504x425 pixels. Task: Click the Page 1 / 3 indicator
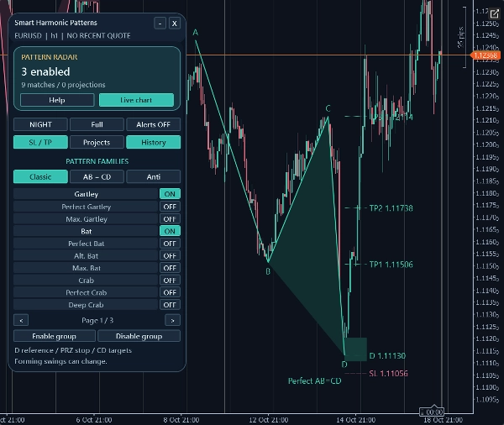[97, 320]
